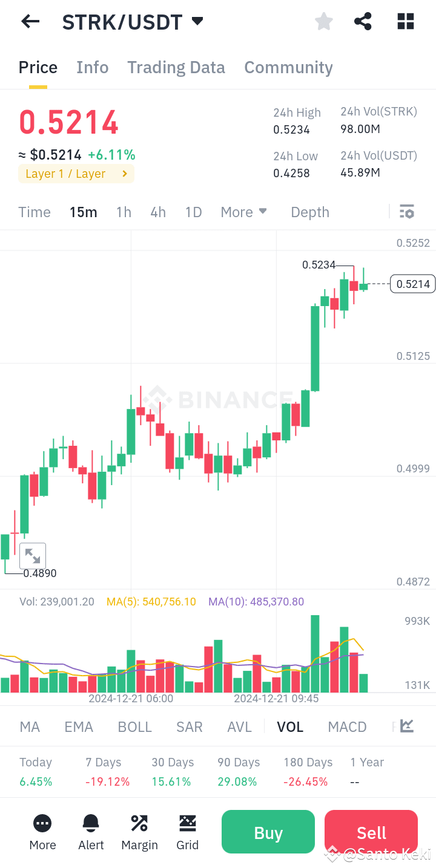
Task: Enable the BOLL indicator
Action: tap(134, 726)
